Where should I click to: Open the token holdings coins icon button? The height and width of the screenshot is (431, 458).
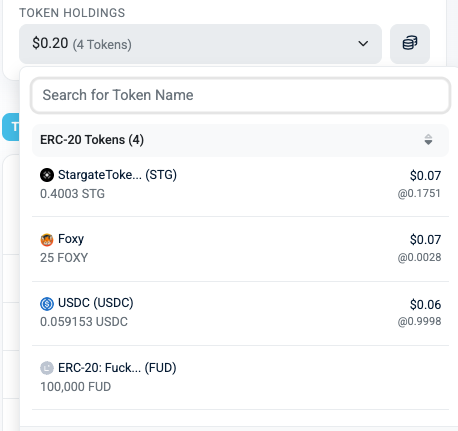pos(410,44)
